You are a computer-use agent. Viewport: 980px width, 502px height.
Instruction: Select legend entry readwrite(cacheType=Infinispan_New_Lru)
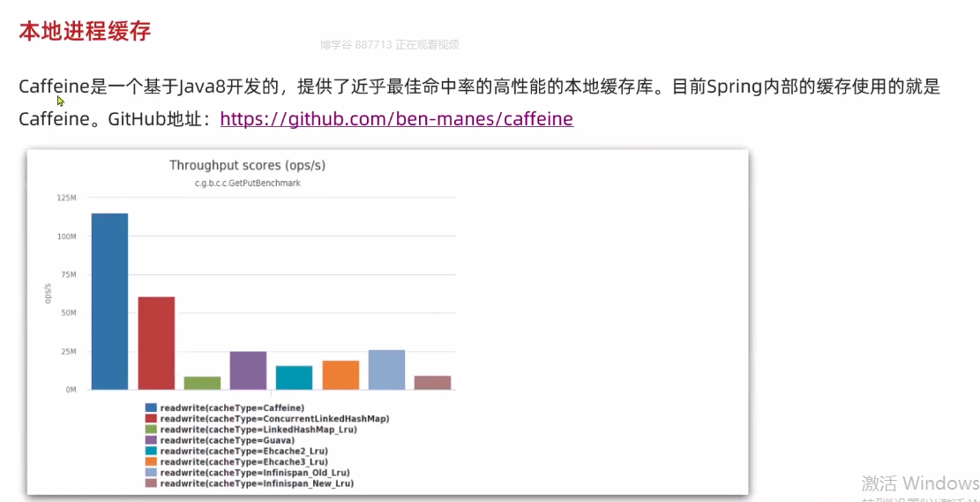pyautogui.click(x=257, y=483)
